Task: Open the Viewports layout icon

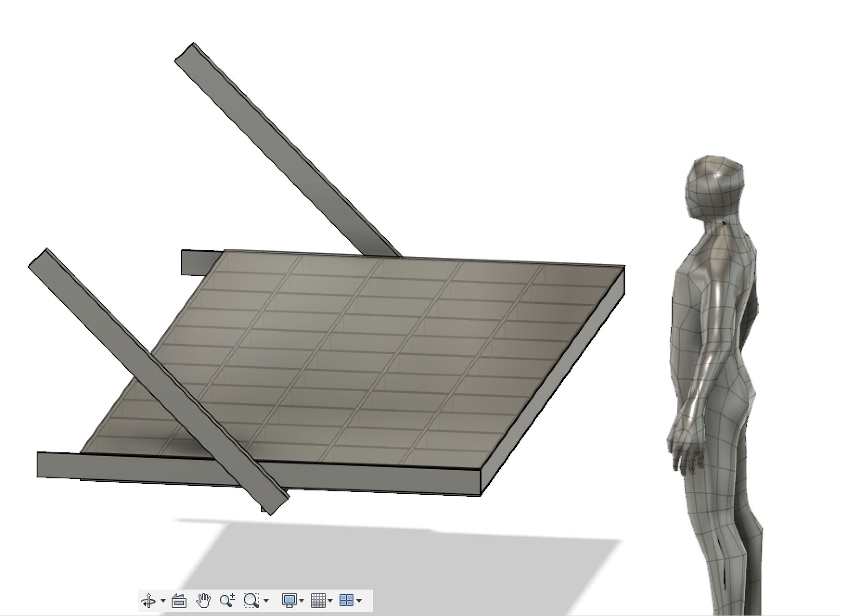Action: pyautogui.click(x=347, y=601)
